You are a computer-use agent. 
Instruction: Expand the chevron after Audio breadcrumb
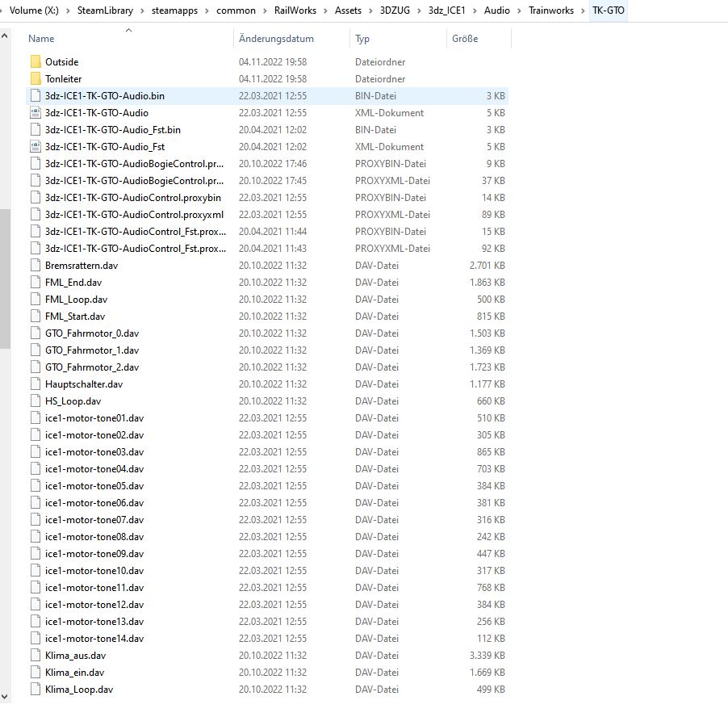click(x=519, y=10)
